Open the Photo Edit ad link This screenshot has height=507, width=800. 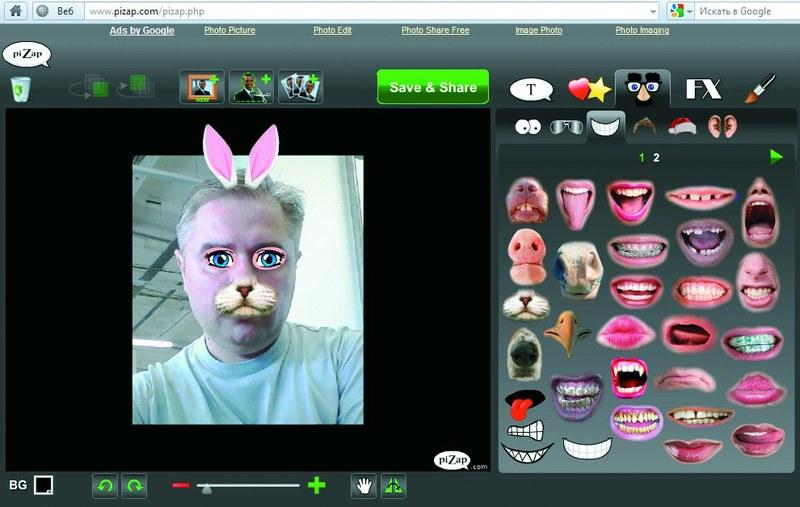click(332, 30)
